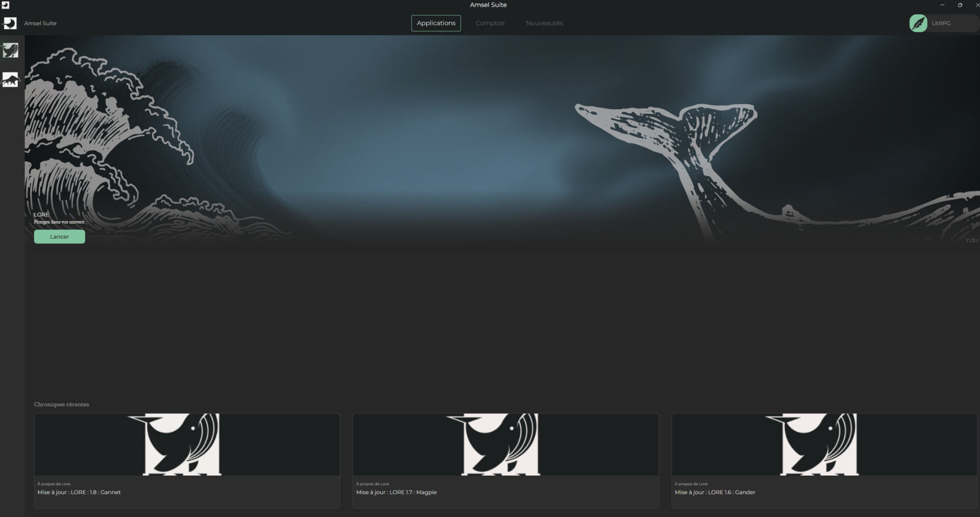Screen dimensions: 980x517
Task: Open the Lore whale app in sidebar
Action: (x=10, y=50)
